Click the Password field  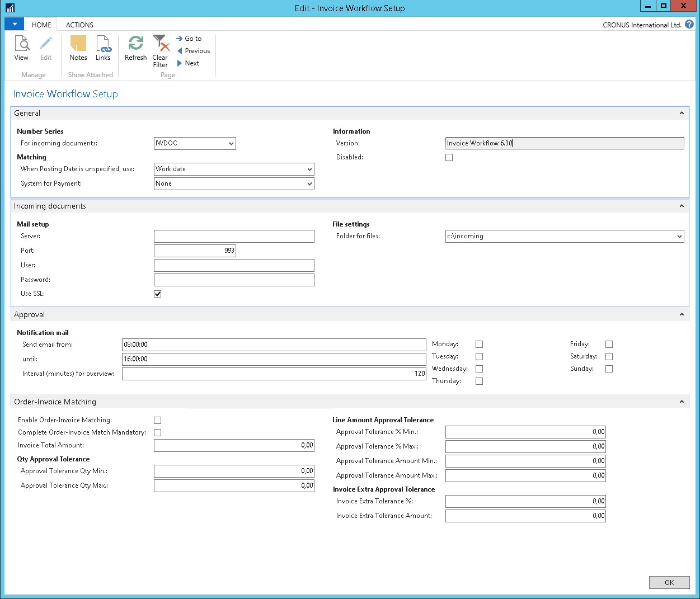point(234,280)
